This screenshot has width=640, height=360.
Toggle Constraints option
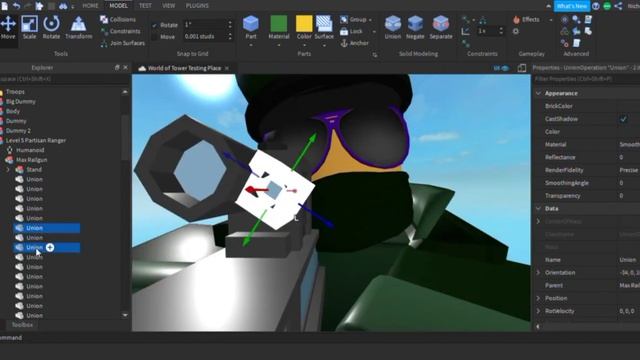pyautogui.click(x=120, y=31)
